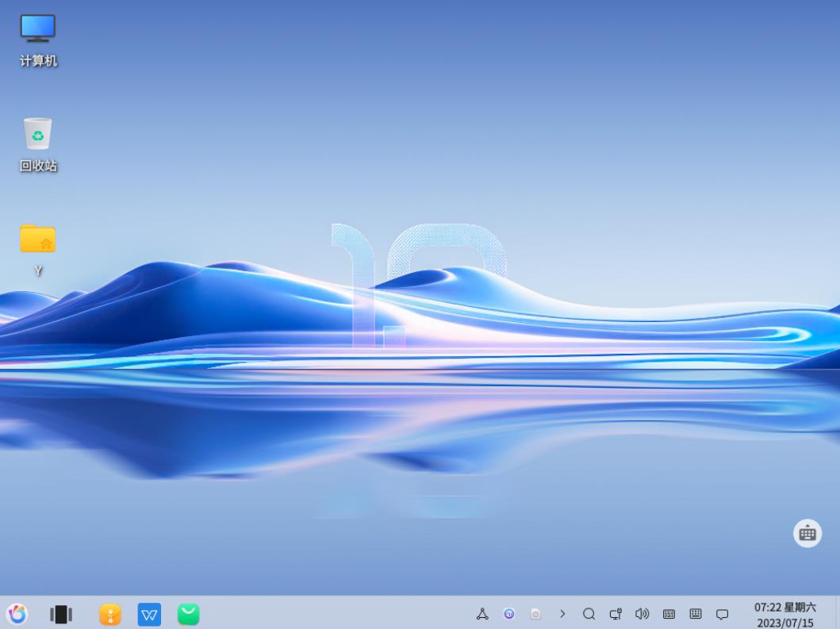The width and height of the screenshot is (840, 629).
Task: Click the 回收站 label text
Action: [x=38, y=166]
